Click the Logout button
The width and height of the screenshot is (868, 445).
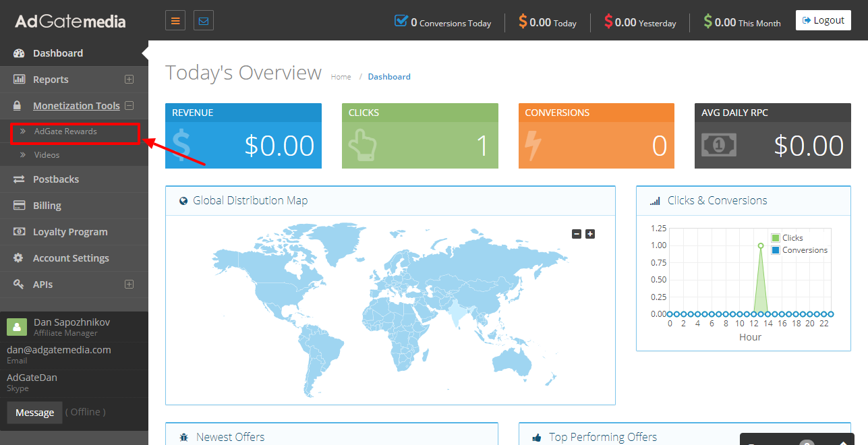(x=823, y=20)
